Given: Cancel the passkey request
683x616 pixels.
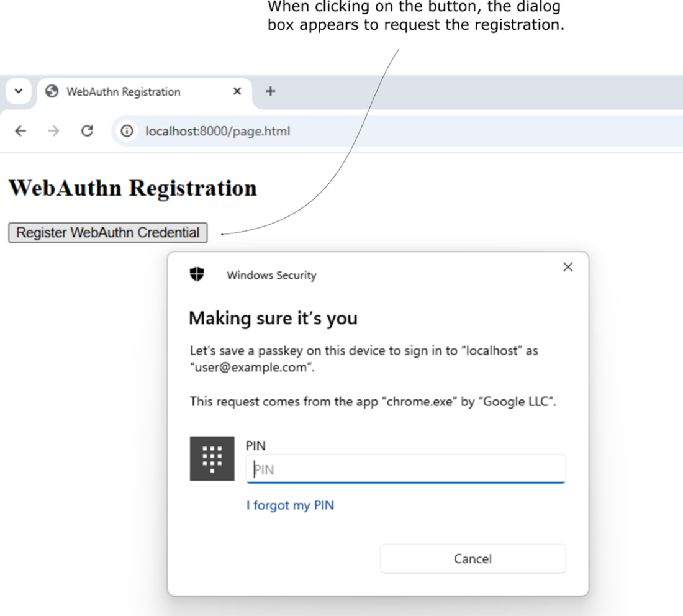Looking at the screenshot, I should pyautogui.click(x=473, y=559).
